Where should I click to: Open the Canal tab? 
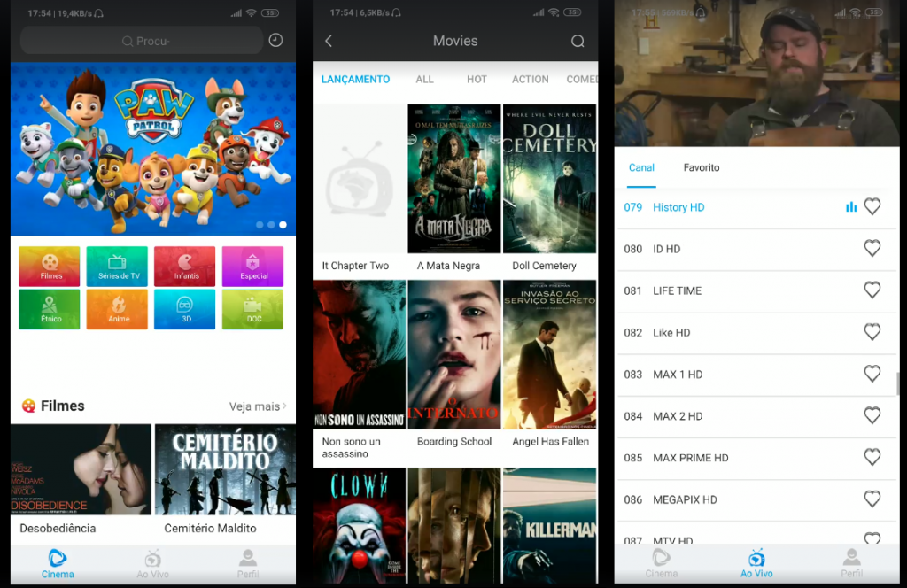[x=641, y=167]
